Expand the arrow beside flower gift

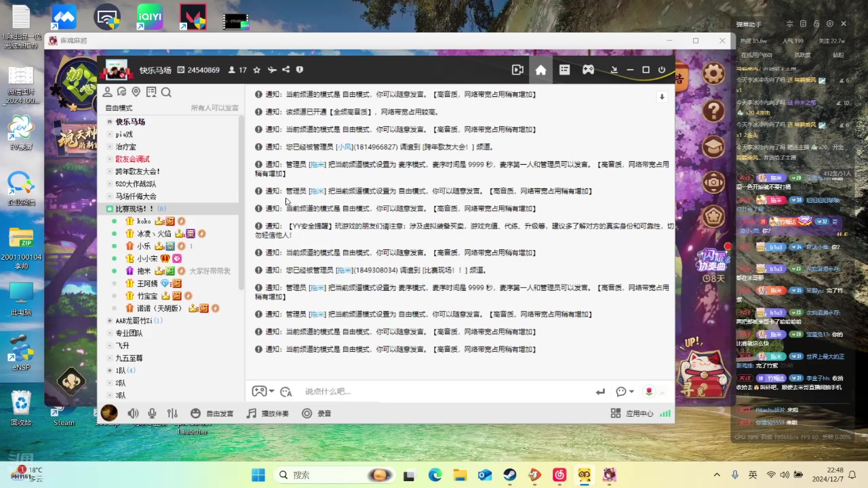point(663,392)
